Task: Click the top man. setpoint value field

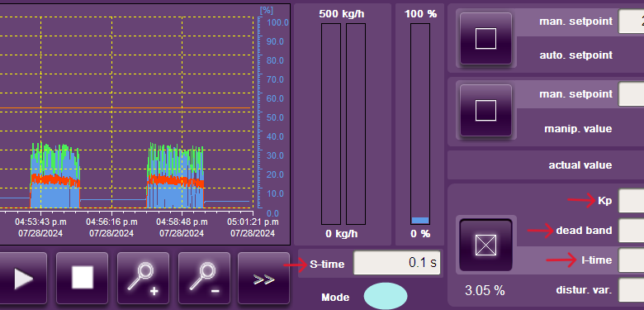Action: tap(632, 21)
